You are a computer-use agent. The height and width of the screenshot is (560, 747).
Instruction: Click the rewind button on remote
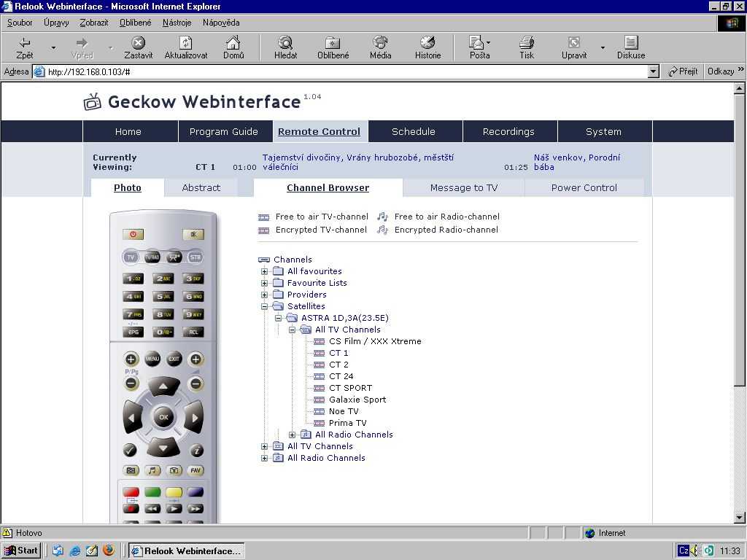152,508
